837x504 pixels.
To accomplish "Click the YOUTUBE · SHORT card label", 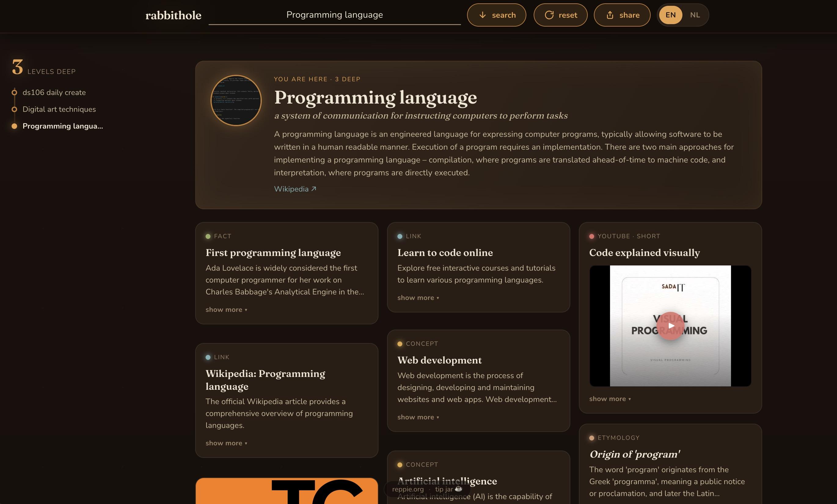I will pos(629,236).
